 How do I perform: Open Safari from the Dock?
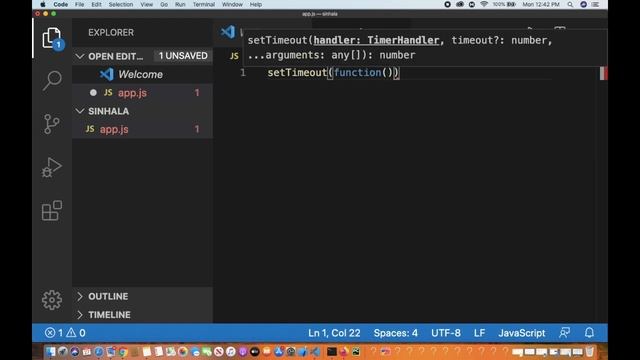coord(99,351)
